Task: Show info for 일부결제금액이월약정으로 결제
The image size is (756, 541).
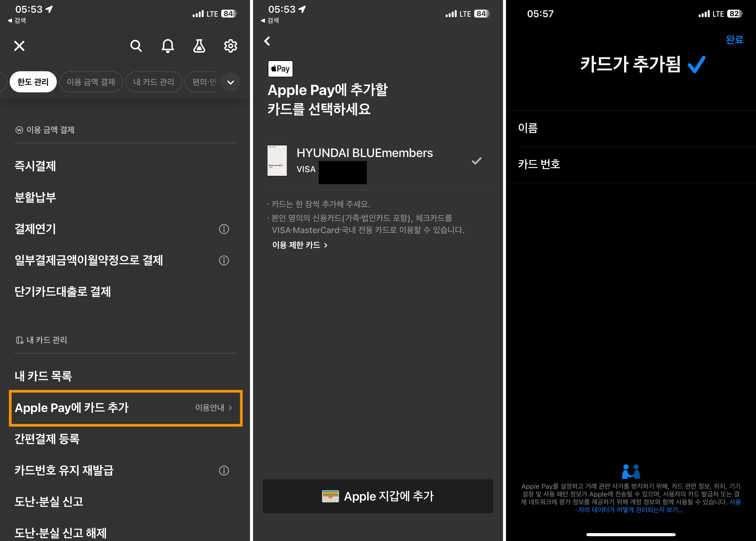Action: (224, 260)
